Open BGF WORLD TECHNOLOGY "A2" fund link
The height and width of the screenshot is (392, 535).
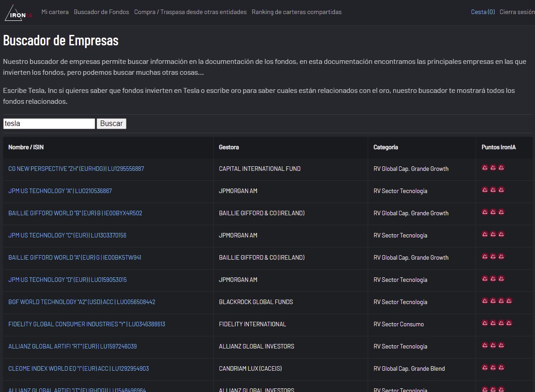[x=82, y=302]
